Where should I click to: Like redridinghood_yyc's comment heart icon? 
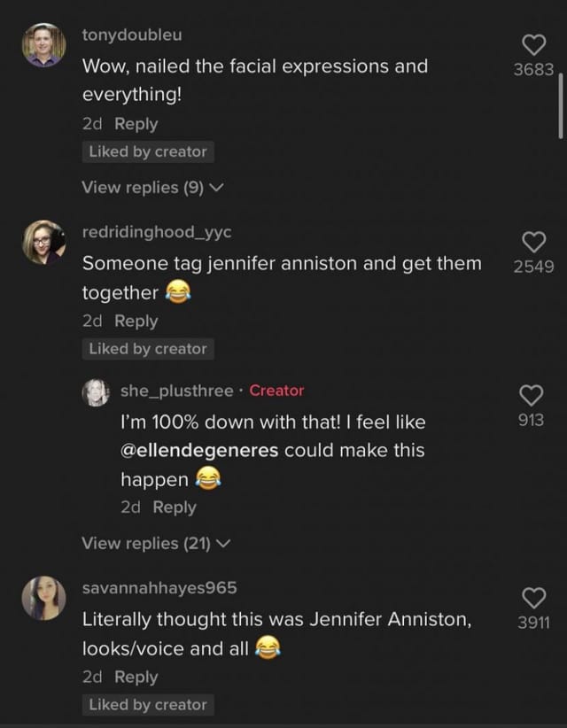tap(532, 242)
